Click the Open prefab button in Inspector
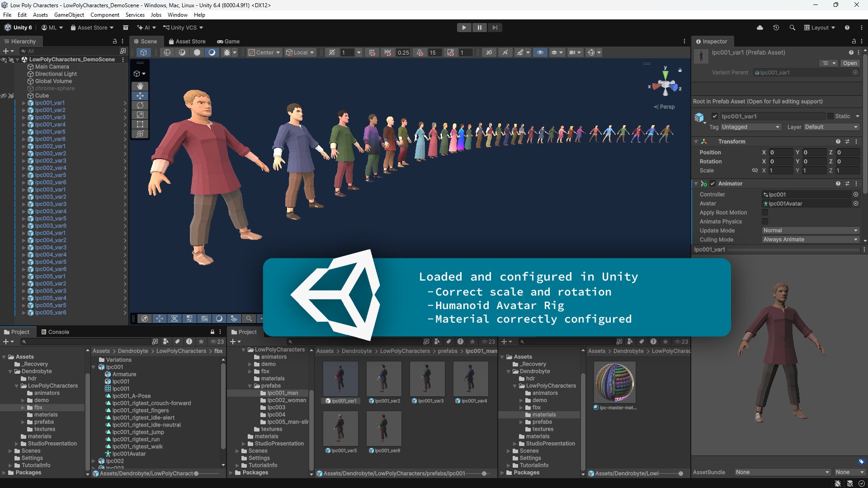The height and width of the screenshot is (488, 868). click(x=850, y=63)
